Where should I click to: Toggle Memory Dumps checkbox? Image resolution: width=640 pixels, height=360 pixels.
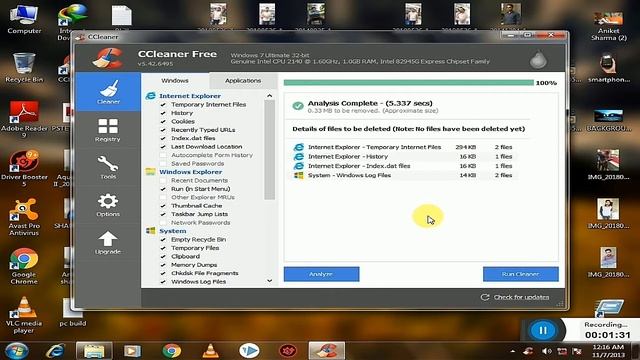point(163,265)
